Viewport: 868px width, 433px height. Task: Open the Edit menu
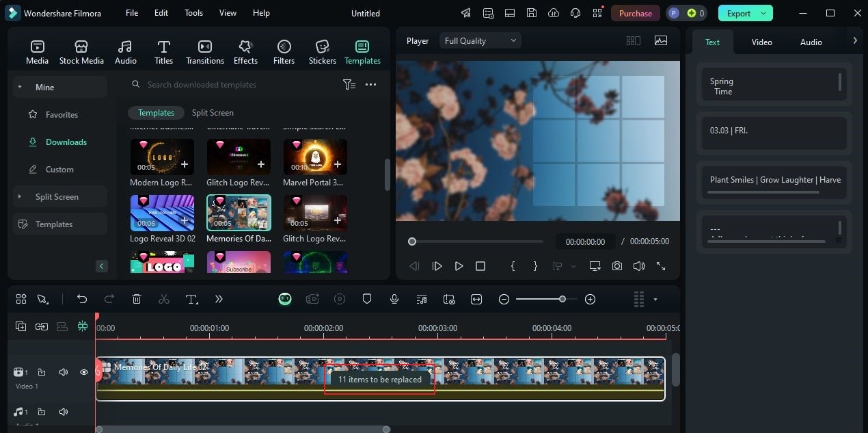[161, 13]
